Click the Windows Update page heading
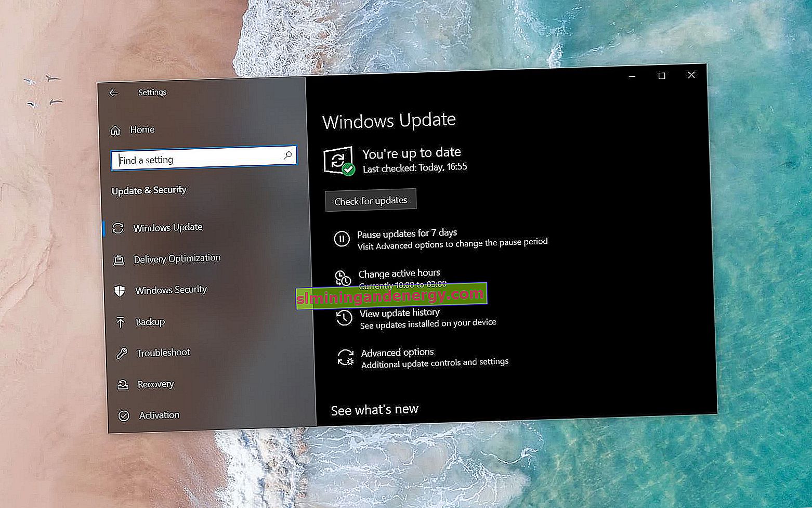The width and height of the screenshot is (812, 508). point(389,121)
